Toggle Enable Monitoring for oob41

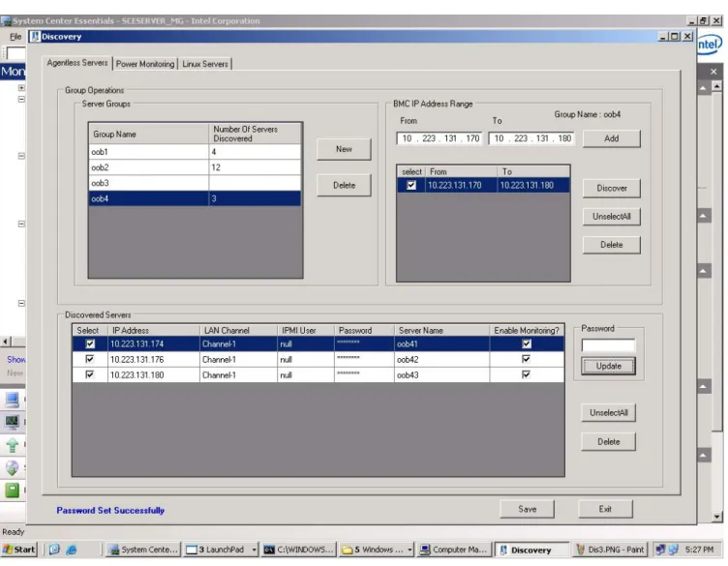coord(527,343)
